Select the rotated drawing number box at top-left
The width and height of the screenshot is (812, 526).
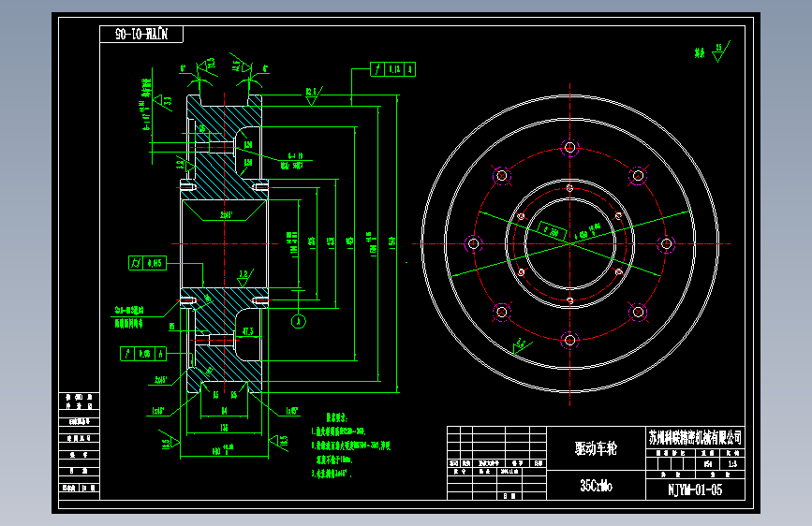tap(141, 35)
